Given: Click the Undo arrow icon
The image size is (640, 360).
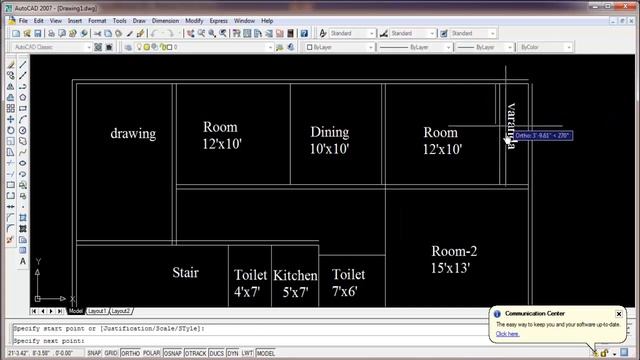Looking at the screenshot, I should [154, 33].
